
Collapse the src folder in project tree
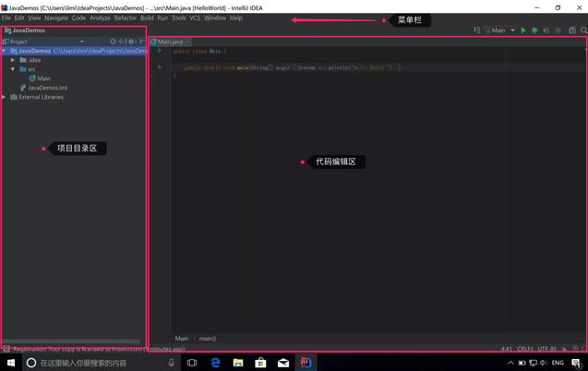click(13, 69)
